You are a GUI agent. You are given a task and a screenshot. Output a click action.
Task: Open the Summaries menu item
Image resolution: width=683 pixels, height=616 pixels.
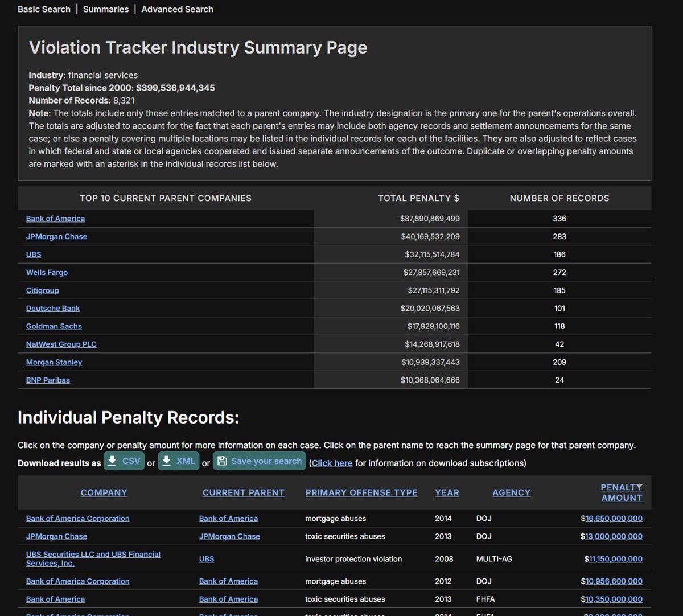[x=106, y=9]
